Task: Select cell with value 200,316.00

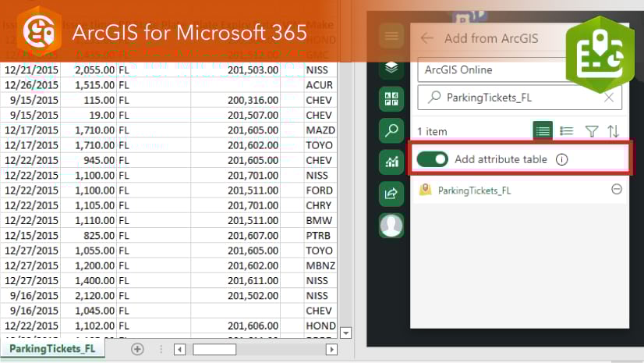Action: coord(235,100)
